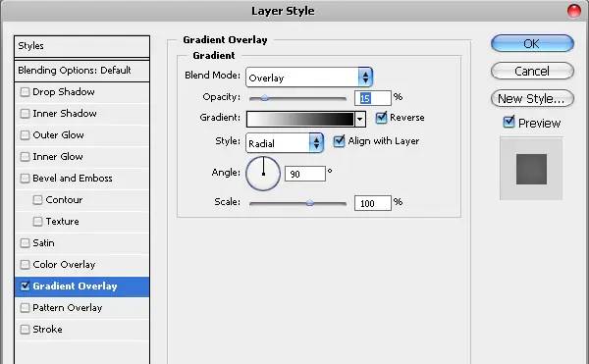Click the Angle value field
Viewport: 589px width, 364px height.
click(x=305, y=174)
